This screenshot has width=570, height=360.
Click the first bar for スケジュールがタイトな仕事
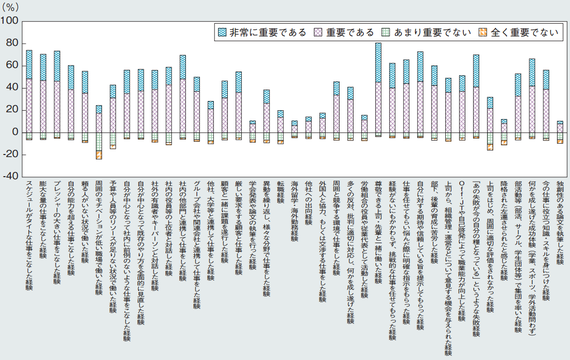(x=29, y=95)
